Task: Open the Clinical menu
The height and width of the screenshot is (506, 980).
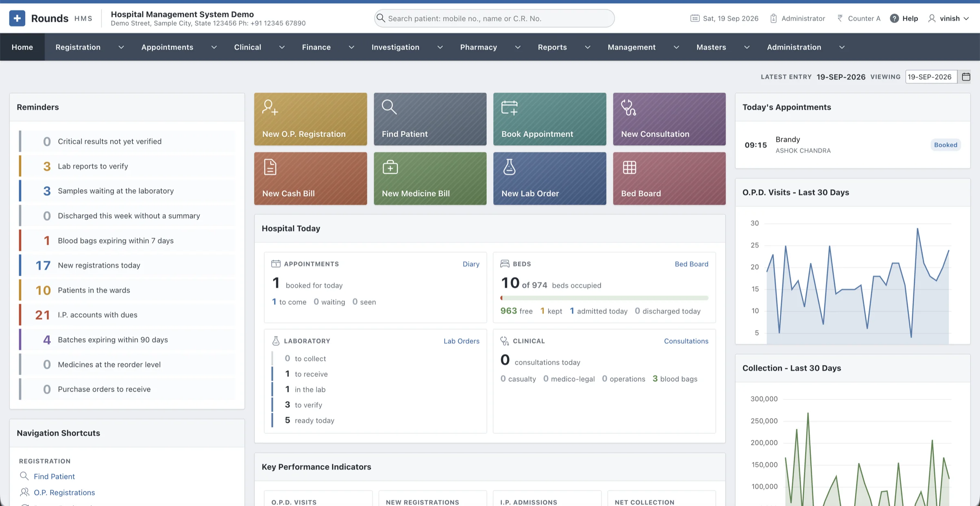Action: 247,47
